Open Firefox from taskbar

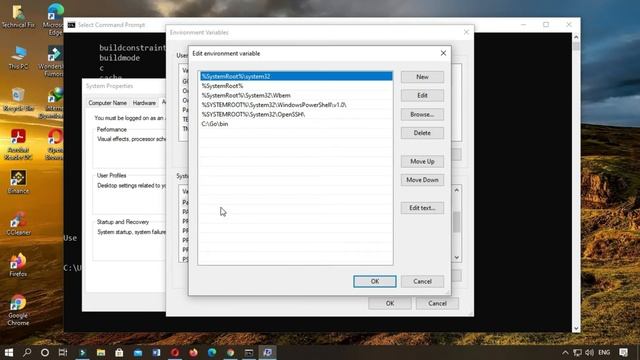(x=193, y=352)
